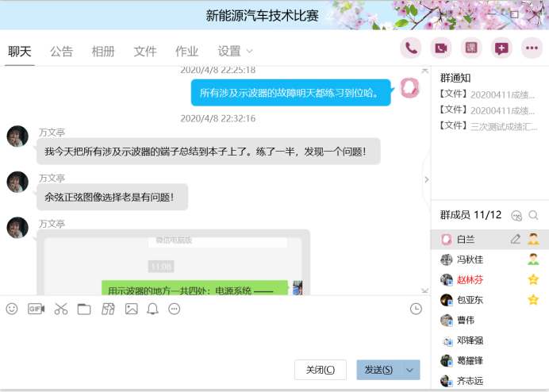Insert a picture using the image icon
The width and height of the screenshot is (549, 392).
132,309
